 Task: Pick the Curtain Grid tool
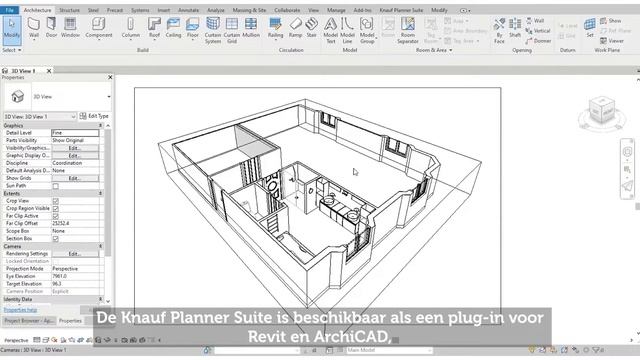click(232, 30)
